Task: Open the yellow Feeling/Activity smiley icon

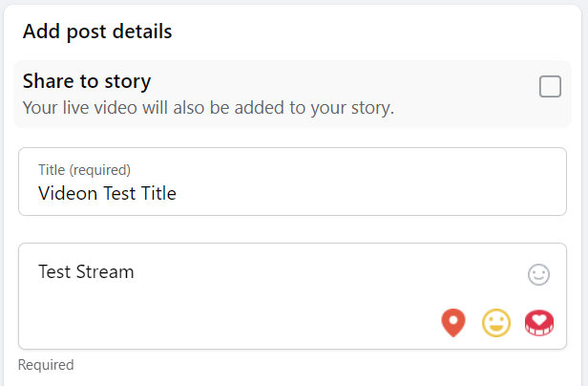Action: 496,323
